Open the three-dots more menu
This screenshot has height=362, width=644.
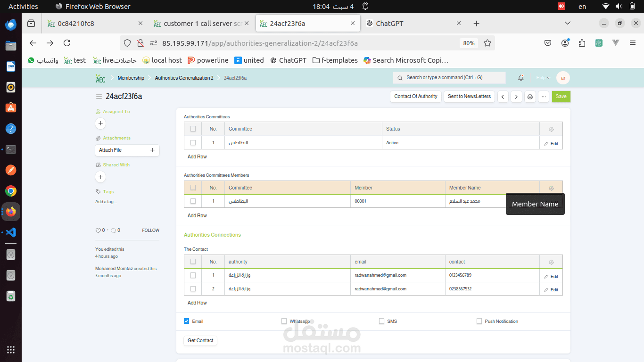(x=544, y=97)
